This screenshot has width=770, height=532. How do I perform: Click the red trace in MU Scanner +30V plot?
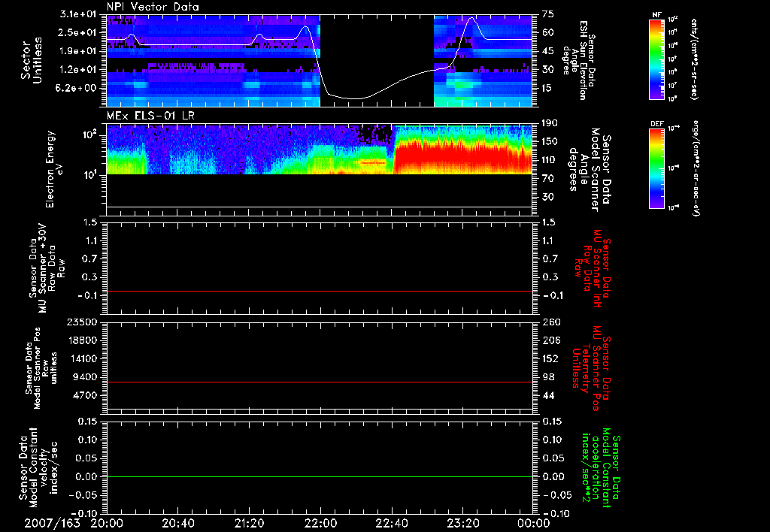[320, 291]
